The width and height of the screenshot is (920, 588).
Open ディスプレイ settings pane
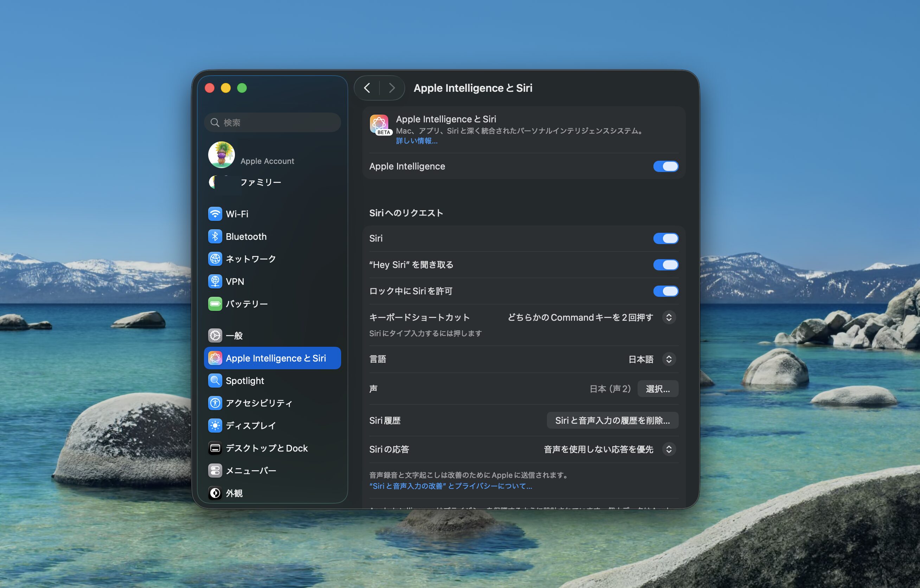(x=273, y=426)
